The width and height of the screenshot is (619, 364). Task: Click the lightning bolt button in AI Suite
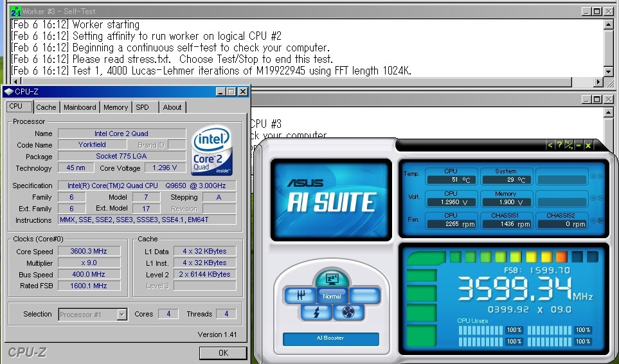tap(316, 313)
